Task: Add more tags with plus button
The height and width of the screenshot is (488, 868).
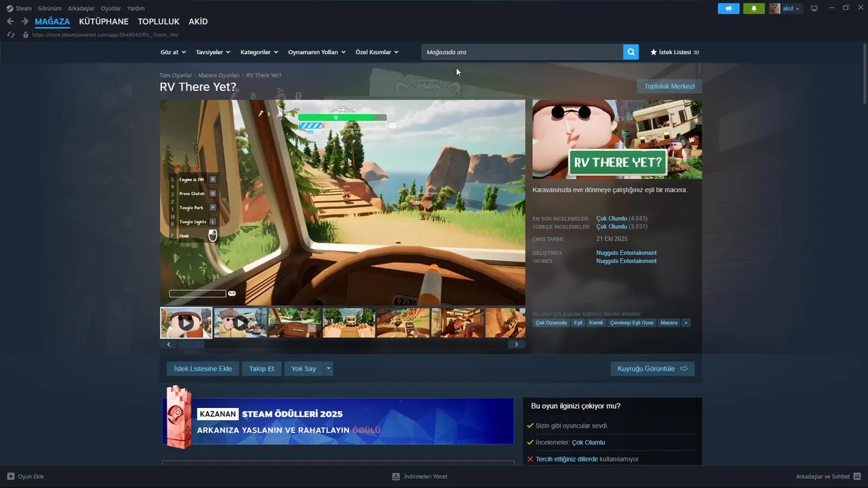Action: point(686,323)
